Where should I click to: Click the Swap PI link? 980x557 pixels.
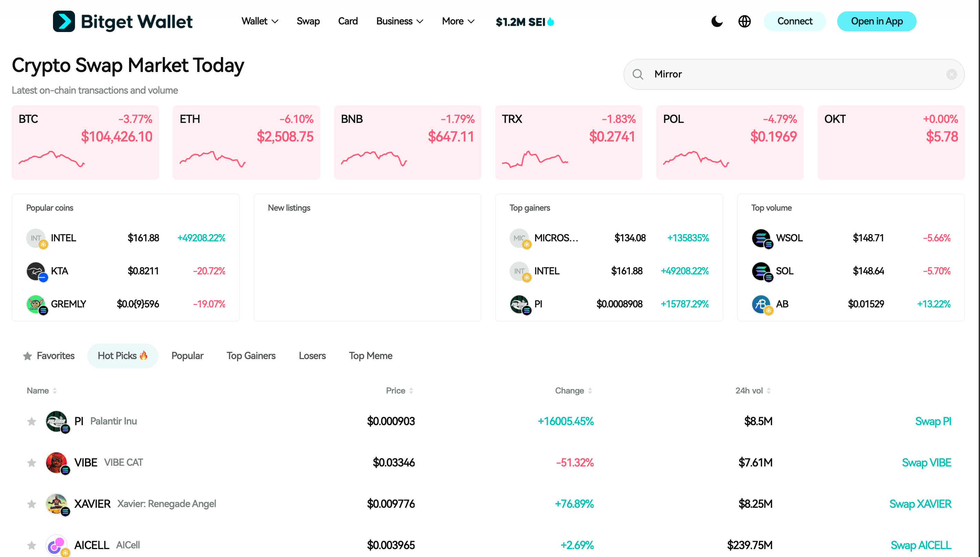click(x=933, y=422)
